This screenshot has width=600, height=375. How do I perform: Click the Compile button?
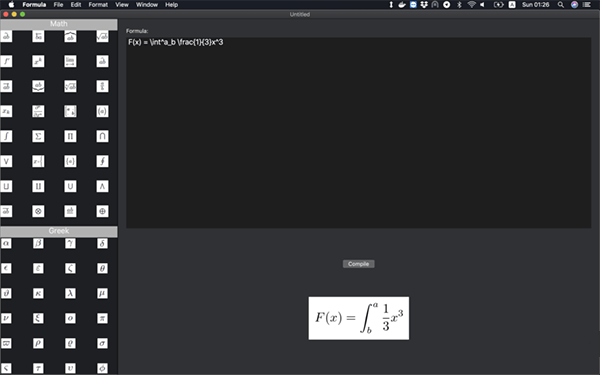coord(359,264)
